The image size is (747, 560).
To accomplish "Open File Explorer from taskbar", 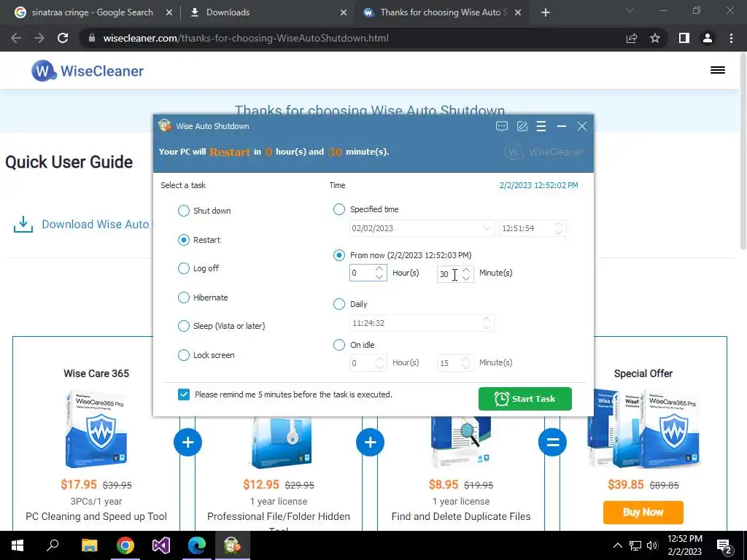I will click(x=89, y=545).
